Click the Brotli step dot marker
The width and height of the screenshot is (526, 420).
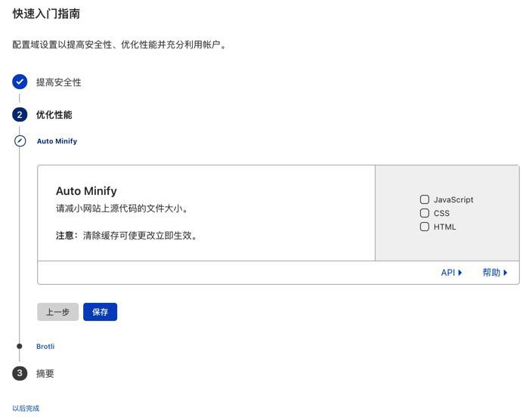click(20, 346)
